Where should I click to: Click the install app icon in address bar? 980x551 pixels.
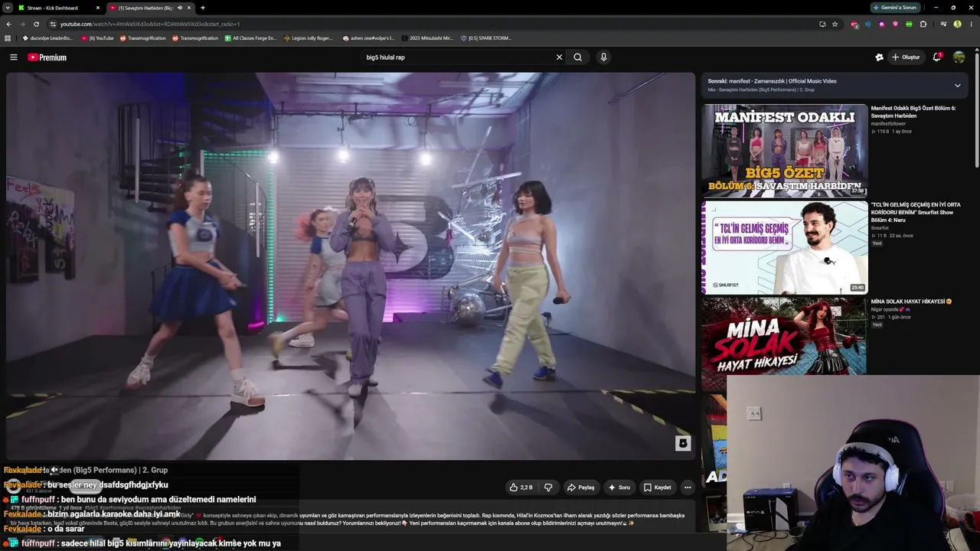click(x=822, y=24)
